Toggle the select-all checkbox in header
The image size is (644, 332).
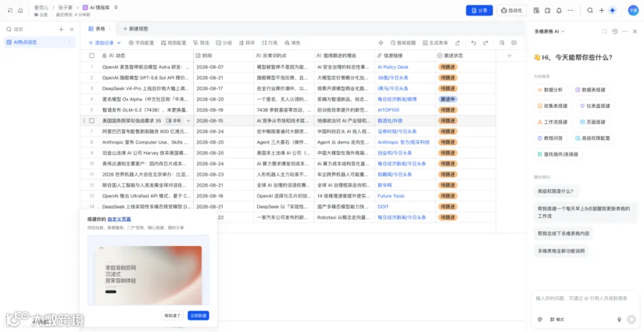(92, 56)
